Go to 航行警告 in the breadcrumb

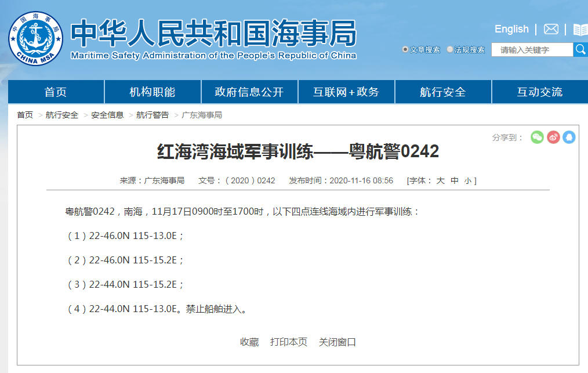(x=153, y=115)
